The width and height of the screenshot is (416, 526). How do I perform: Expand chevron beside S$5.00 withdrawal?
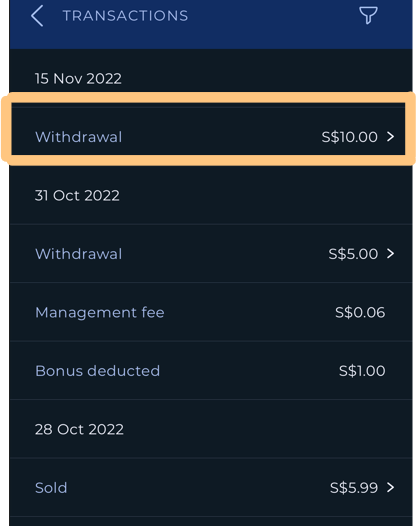tap(390, 254)
